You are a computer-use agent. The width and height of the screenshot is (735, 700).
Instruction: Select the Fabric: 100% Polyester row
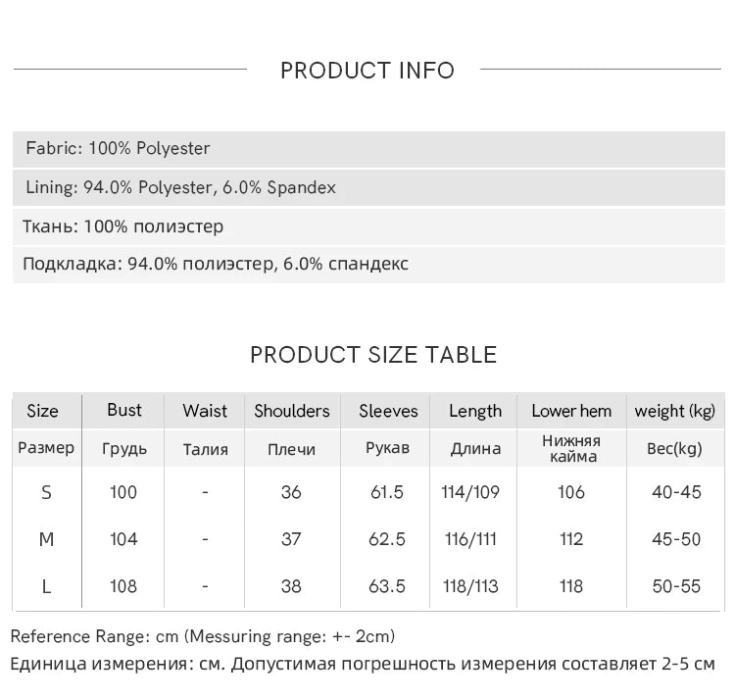click(119, 149)
